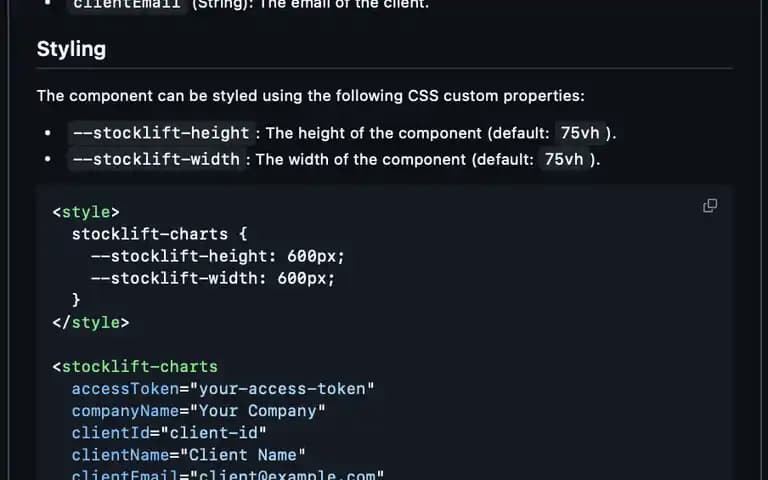Click the 75vh default value for height
This screenshot has height=480, width=768.
(x=580, y=133)
